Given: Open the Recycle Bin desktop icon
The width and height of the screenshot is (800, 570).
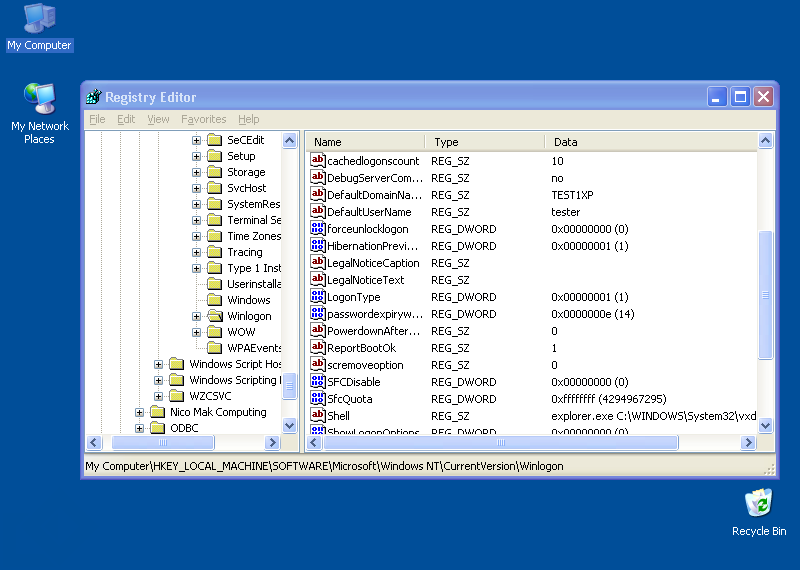Looking at the screenshot, I should pyautogui.click(x=758, y=503).
